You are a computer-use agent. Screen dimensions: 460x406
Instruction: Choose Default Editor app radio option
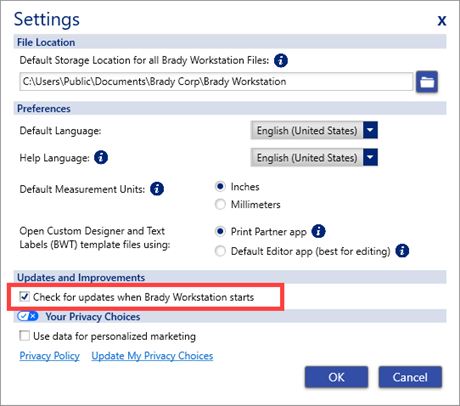pos(220,251)
